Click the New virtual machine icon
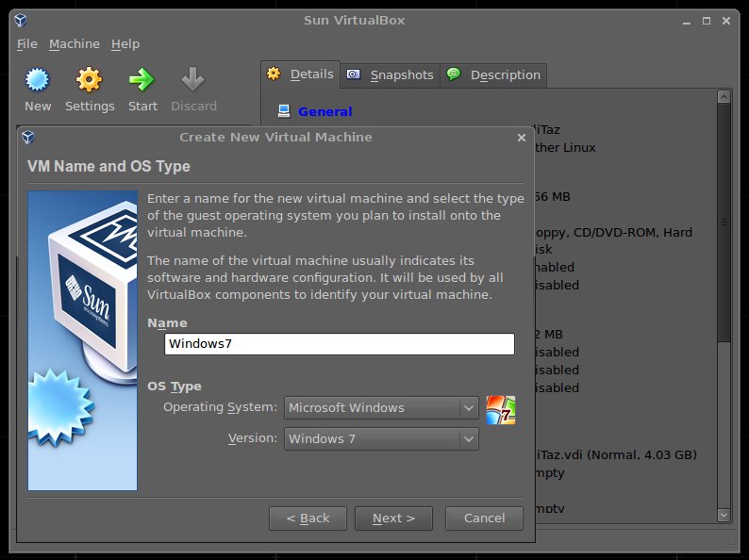749x560 pixels. click(37, 80)
